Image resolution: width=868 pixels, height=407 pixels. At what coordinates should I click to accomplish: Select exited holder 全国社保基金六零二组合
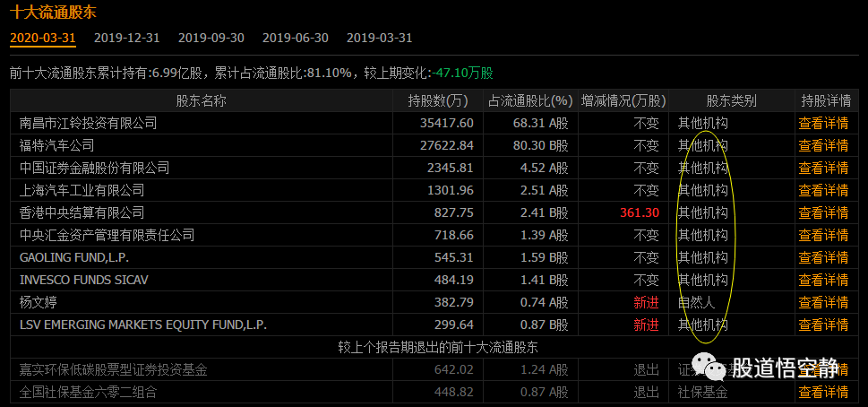(88, 392)
